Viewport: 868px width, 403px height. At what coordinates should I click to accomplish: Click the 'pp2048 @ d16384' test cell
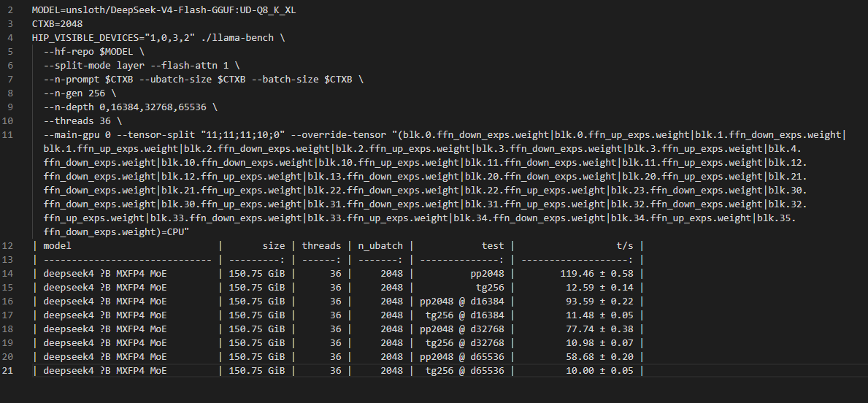pos(462,301)
